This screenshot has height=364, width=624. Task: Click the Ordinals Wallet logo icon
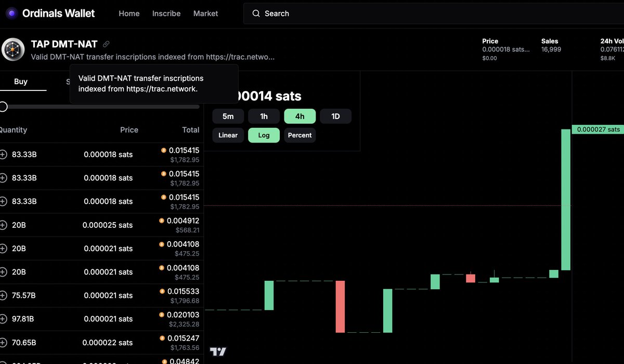tap(11, 14)
